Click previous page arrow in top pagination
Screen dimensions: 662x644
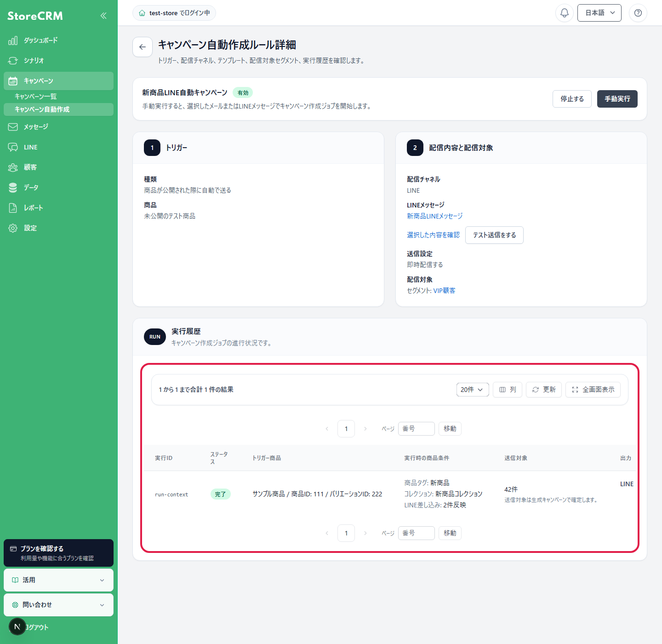pyautogui.click(x=327, y=429)
